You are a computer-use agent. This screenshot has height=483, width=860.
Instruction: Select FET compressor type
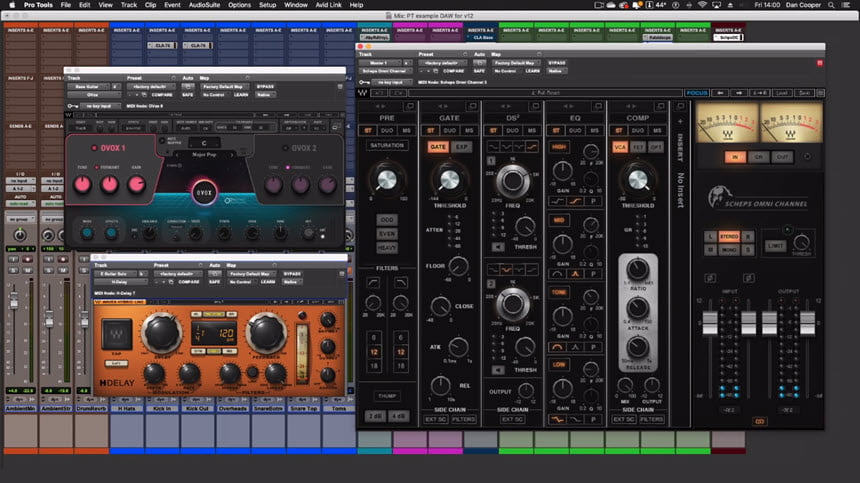[x=638, y=147]
